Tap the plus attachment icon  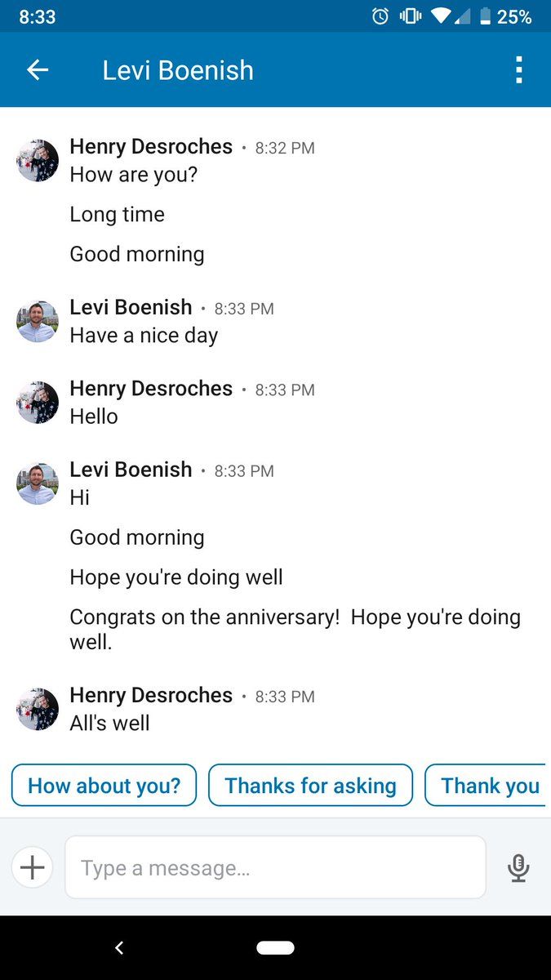point(33,866)
